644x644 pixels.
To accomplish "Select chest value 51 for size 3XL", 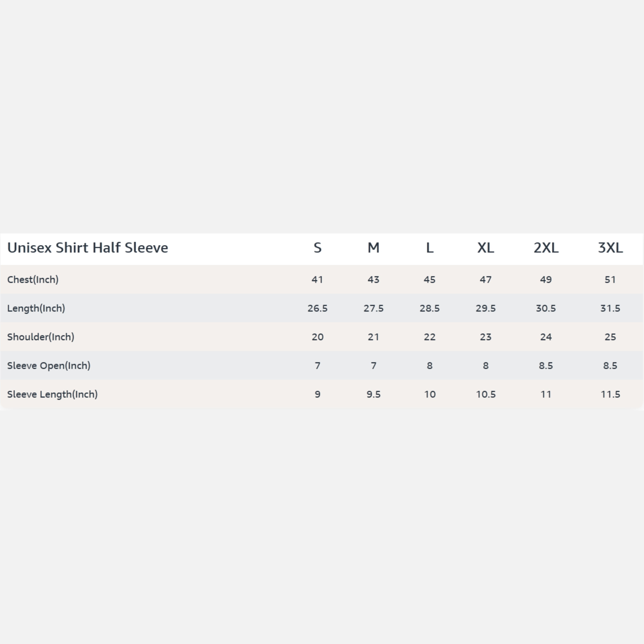I will point(610,280).
